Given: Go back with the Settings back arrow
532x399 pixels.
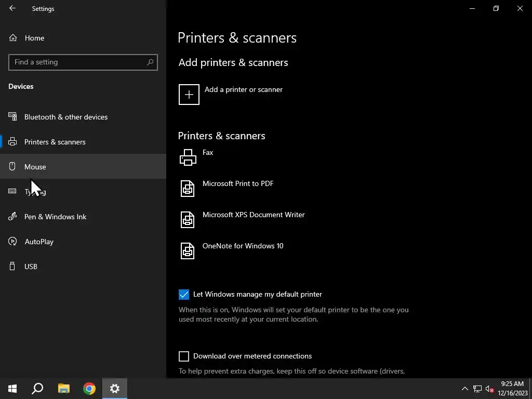Looking at the screenshot, I should (x=12, y=8).
